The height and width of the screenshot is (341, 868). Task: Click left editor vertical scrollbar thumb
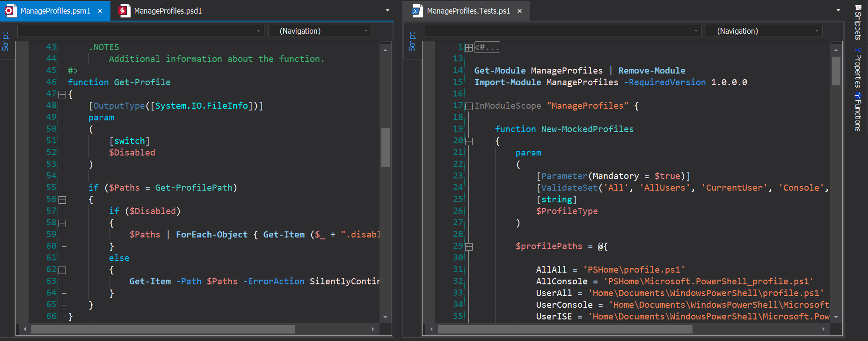[386, 148]
